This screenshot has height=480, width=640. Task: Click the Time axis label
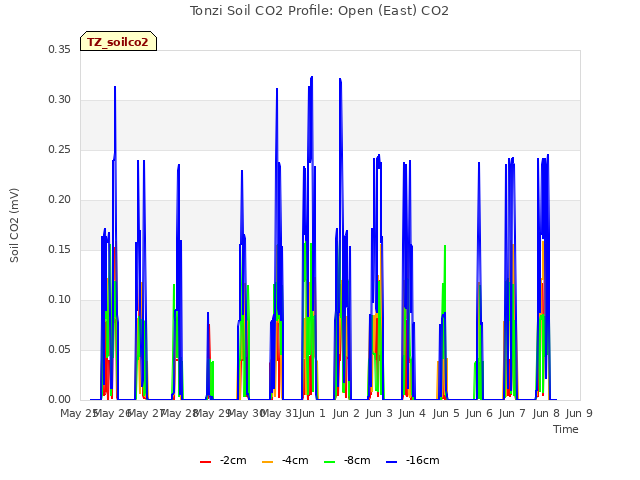[566, 429]
